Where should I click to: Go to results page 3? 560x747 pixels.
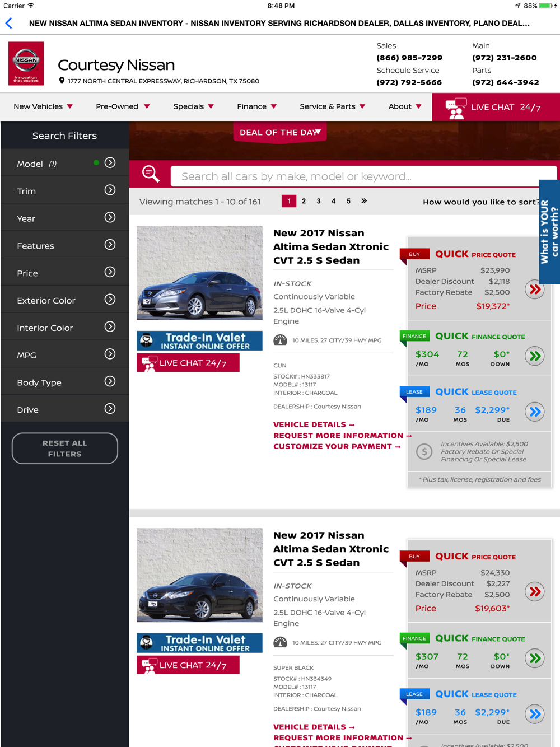pos(319,200)
